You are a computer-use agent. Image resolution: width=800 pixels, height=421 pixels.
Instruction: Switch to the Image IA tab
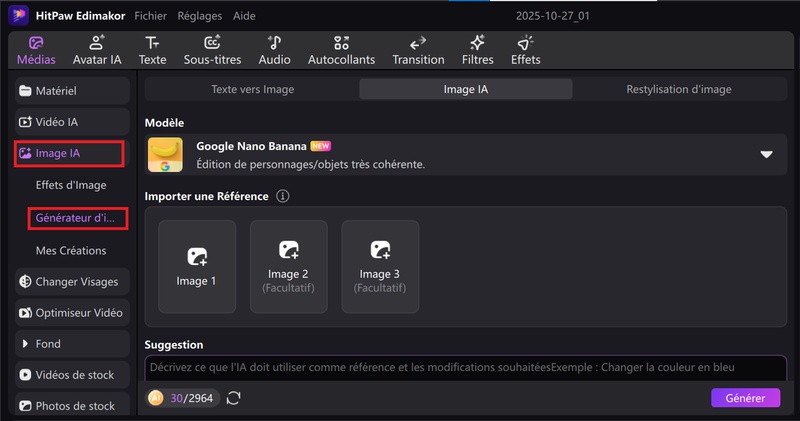466,89
